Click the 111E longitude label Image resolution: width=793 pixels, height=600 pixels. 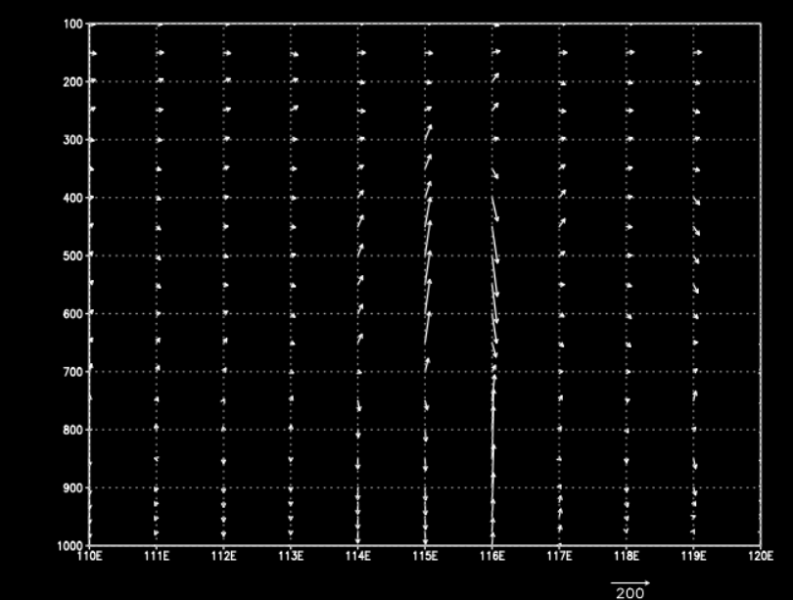pos(157,555)
